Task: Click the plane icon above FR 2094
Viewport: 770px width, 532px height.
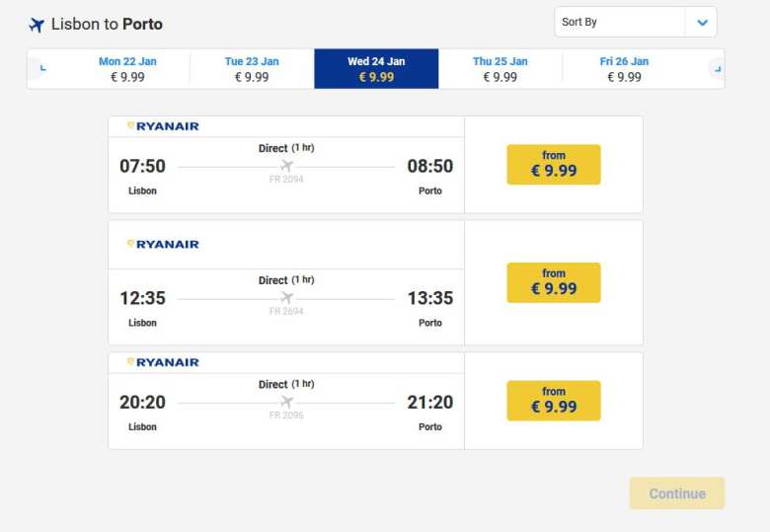Action: tap(286, 166)
